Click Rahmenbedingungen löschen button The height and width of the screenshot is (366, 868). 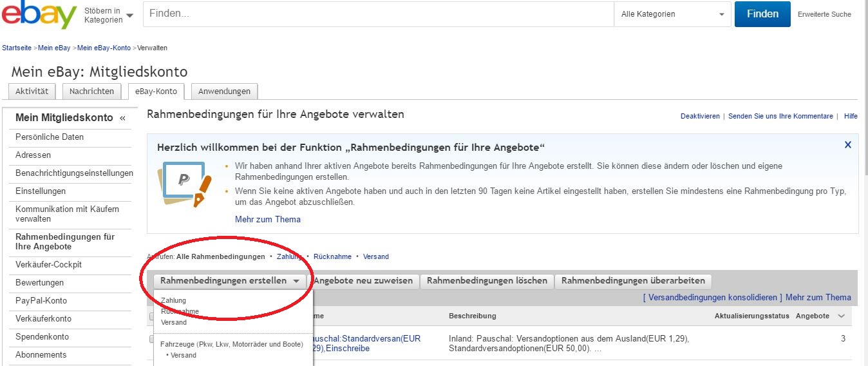click(x=487, y=280)
